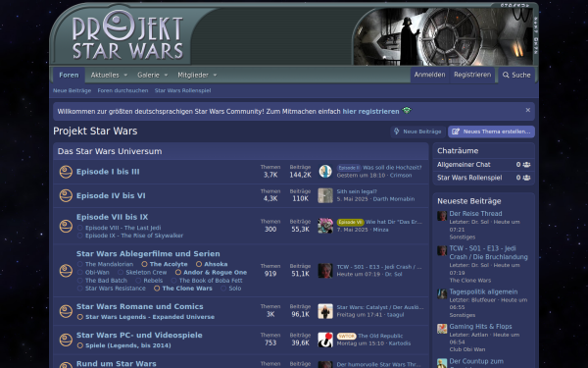Click the Episode IV bis VI forum icon
Image resolution: width=588 pixels, height=368 pixels.
(x=66, y=195)
